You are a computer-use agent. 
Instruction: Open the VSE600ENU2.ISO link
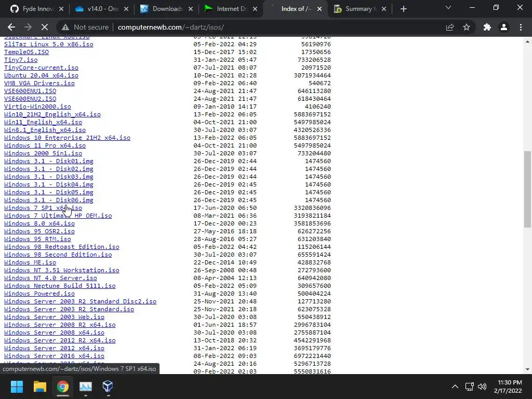[30, 99]
